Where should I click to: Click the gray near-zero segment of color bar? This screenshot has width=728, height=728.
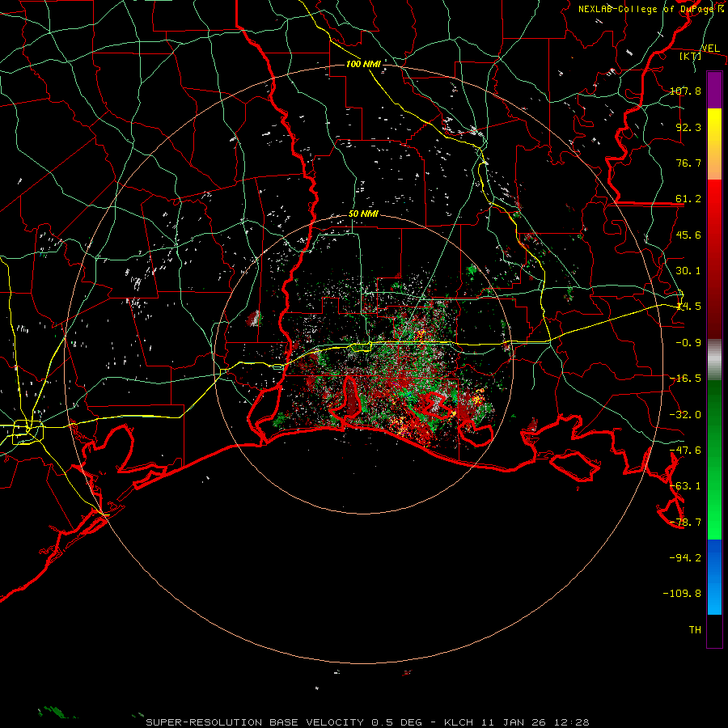[x=714, y=359]
